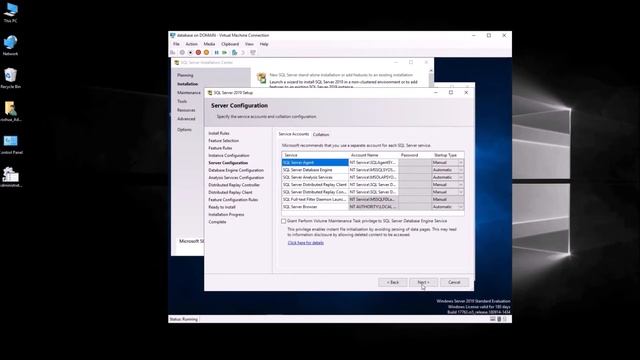Open the View menu of VM Connection
The image size is (640, 360).
(x=249, y=44)
